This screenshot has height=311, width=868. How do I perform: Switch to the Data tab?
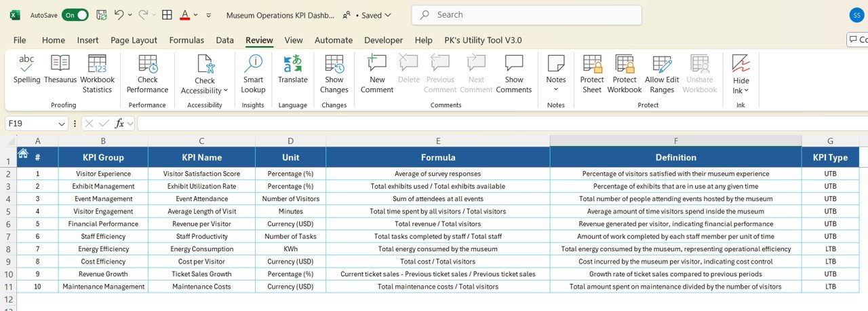(224, 40)
